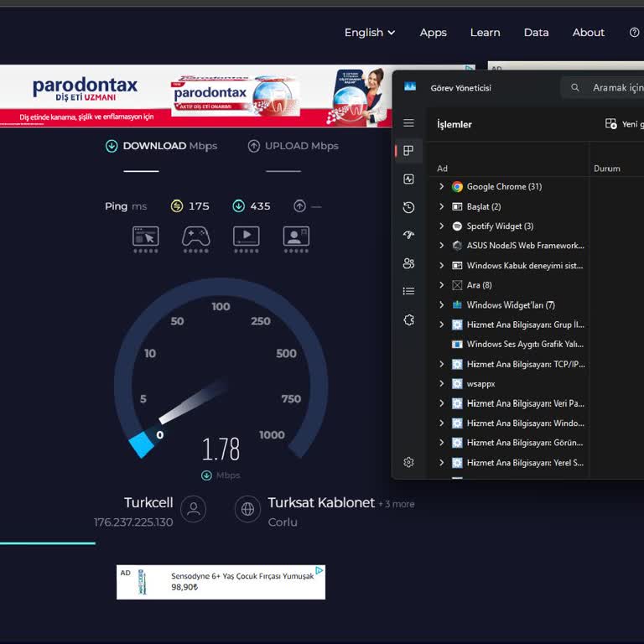Screen dimensions: 644x644
Task: Open the Details list icon in Task Manager
Action: click(408, 291)
